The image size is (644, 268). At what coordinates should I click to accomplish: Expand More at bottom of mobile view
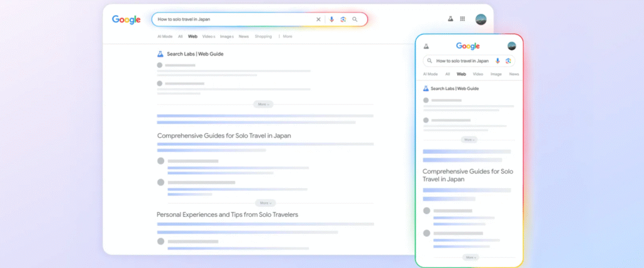coord(470,257)
